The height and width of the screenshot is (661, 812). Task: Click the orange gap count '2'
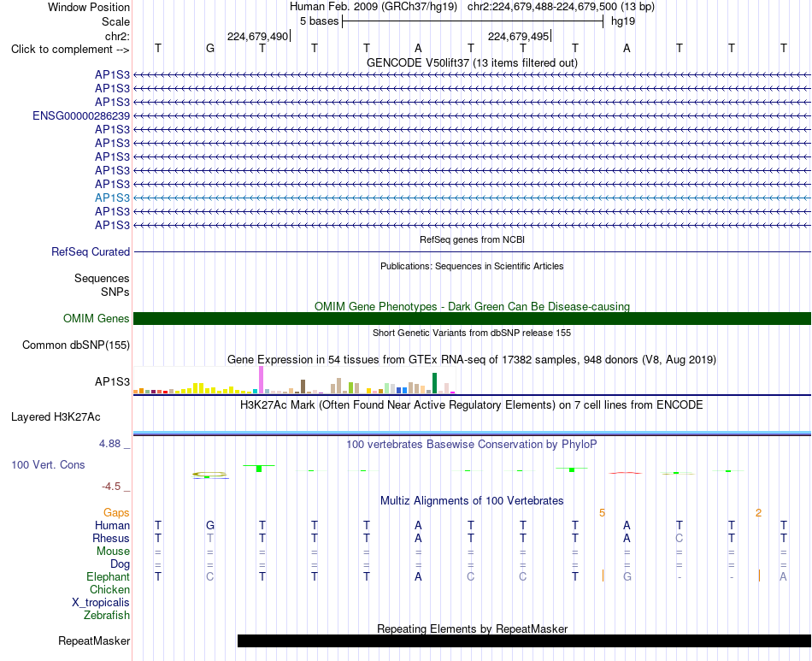[758, 513]
